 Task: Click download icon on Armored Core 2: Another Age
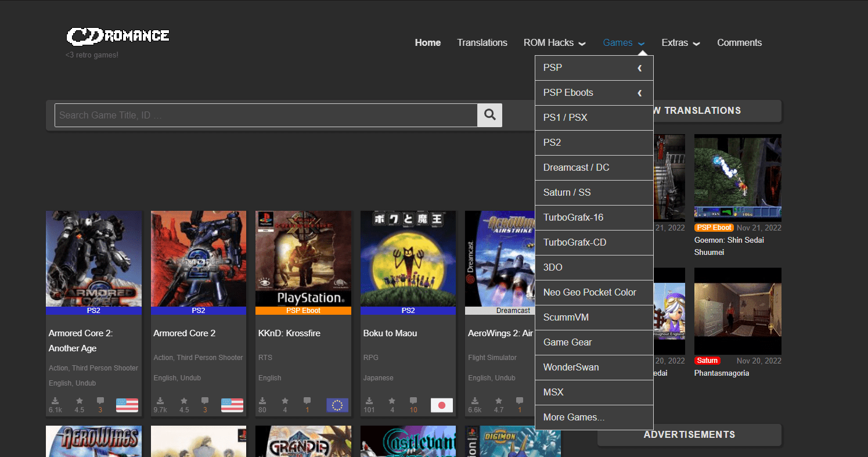click(55, 401)
